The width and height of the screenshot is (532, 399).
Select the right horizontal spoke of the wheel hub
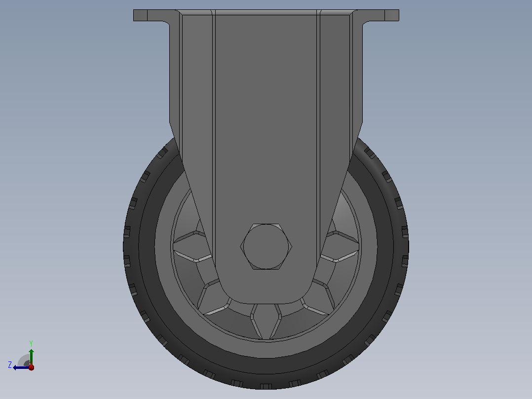341,246
